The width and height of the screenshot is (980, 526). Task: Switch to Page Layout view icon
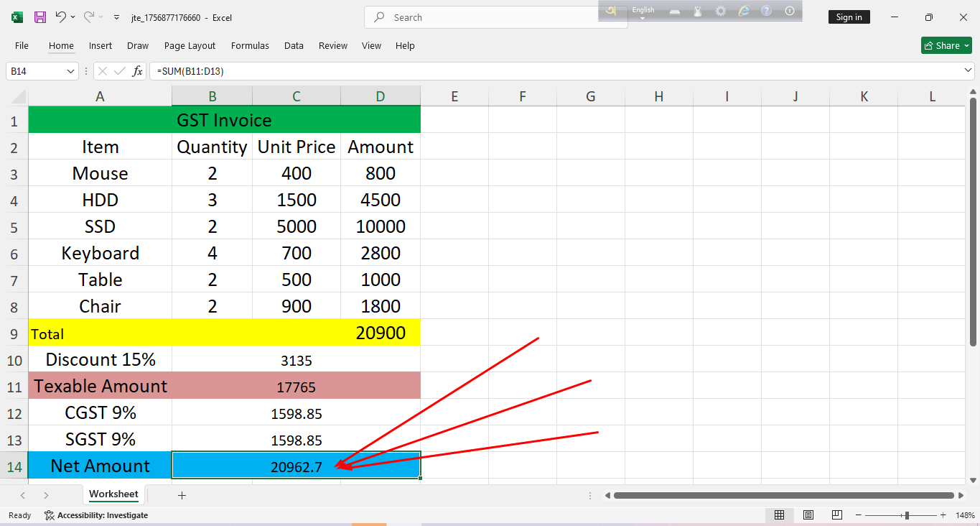[x=808, y=515]
